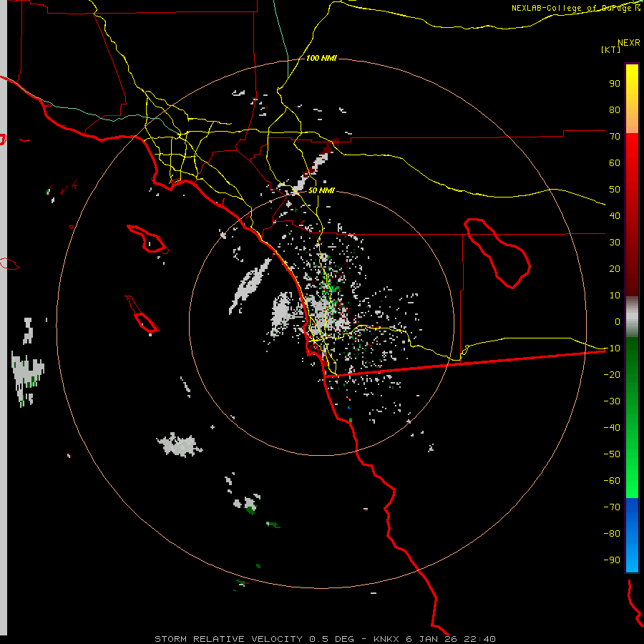Click the San Clemente Island outline
Viewport: 644px width, 644px height.
pyautogui.click(x=142, y=314)
